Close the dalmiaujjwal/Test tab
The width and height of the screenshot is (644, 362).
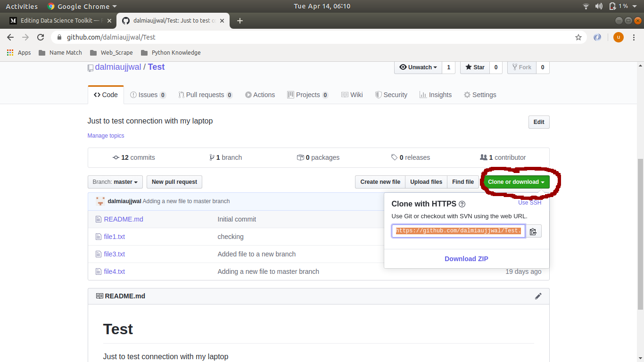223,21
